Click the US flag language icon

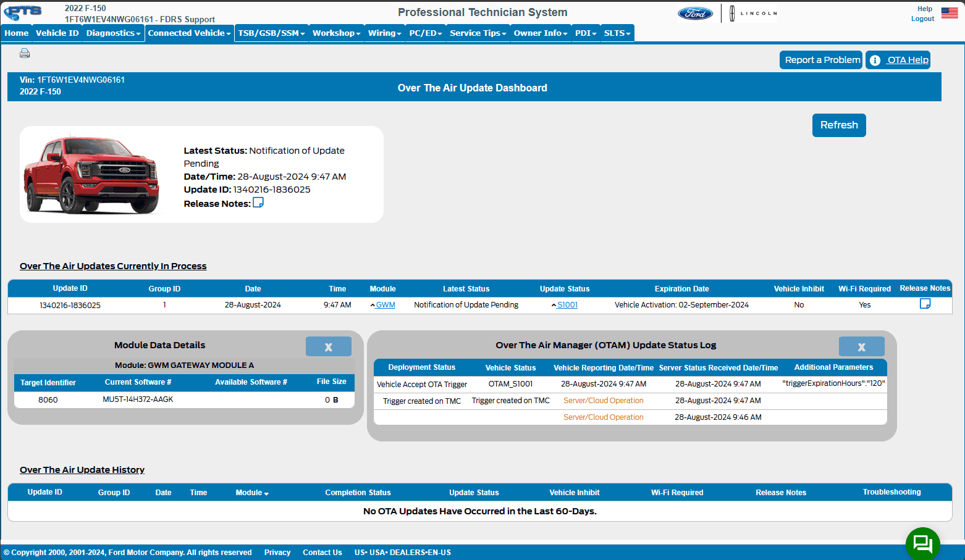coord(950,12)
